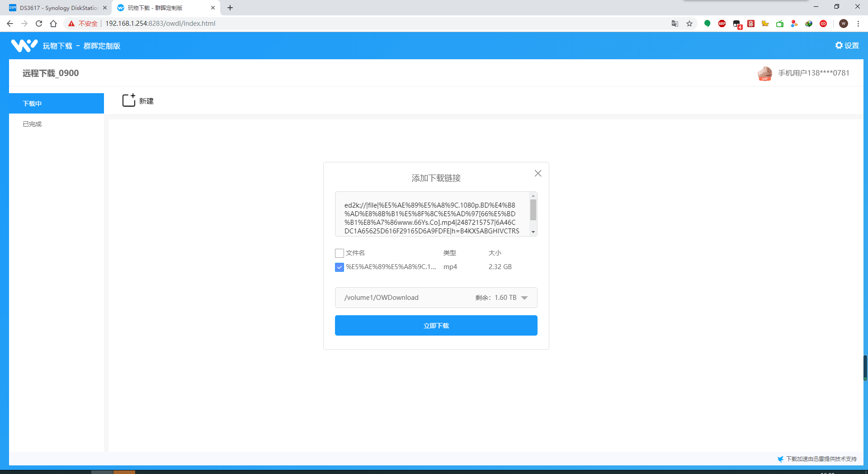Viewport: 868px width, 474px height.
Task: Click the mp4 type value
Action: [450, 267]
